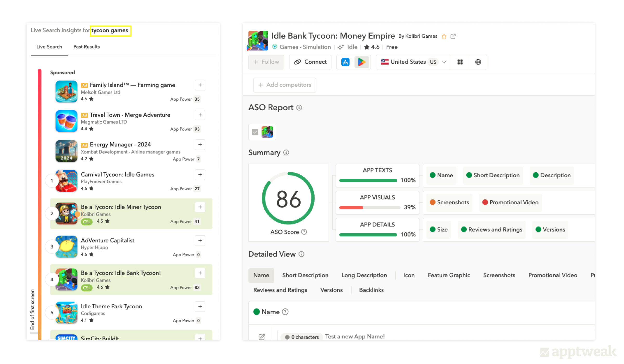Viewport: 624px width, 364px height.
Task: Open the globe language icon
Action: tap(478, 62)
